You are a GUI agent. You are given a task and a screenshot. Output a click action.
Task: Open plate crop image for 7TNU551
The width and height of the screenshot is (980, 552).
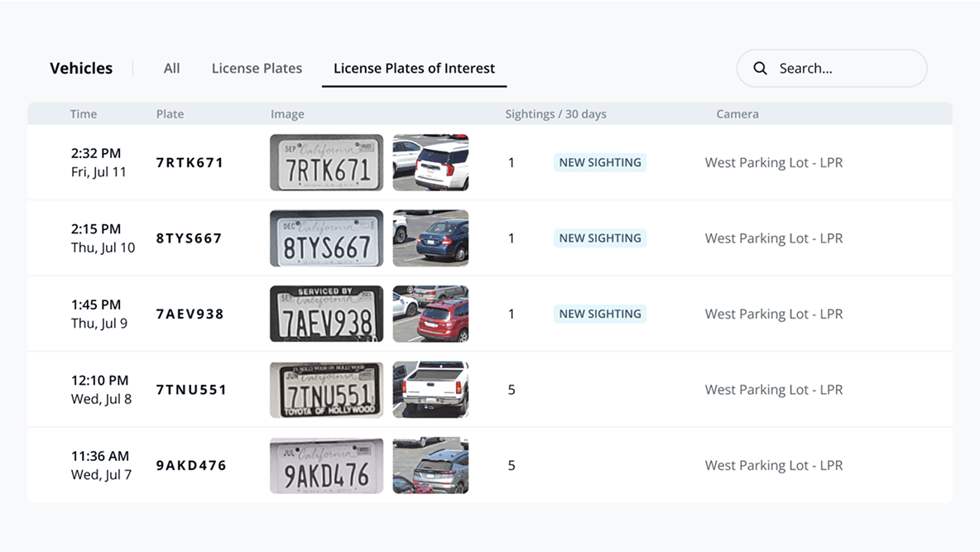click(326, 390)
